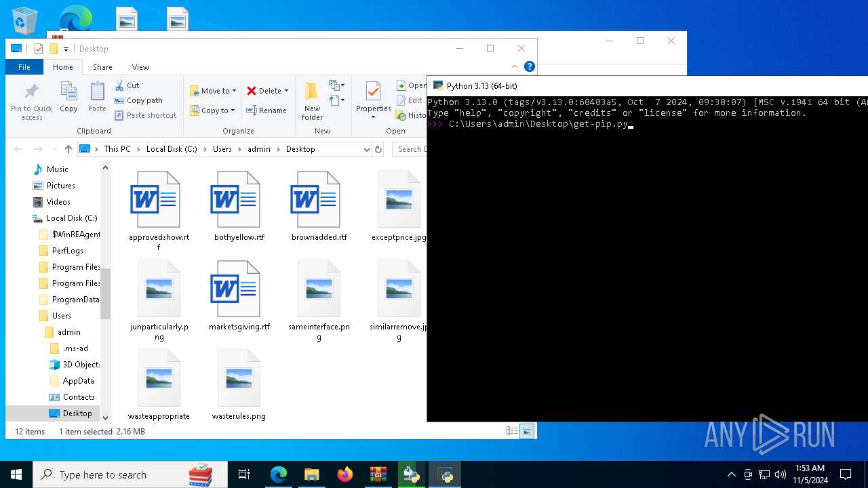The image size is (868, 488).
Task: Click Users in the address breadcrumb
Action: pos(222,149)
